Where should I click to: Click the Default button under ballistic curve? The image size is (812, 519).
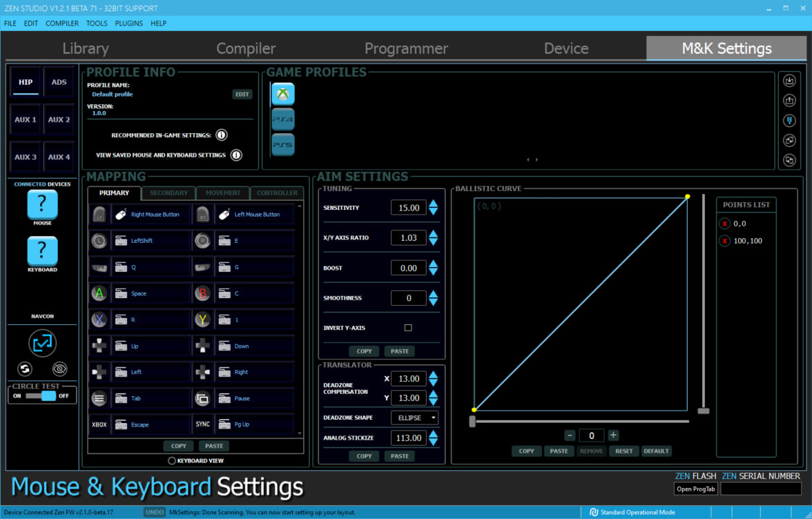(656, 451)
